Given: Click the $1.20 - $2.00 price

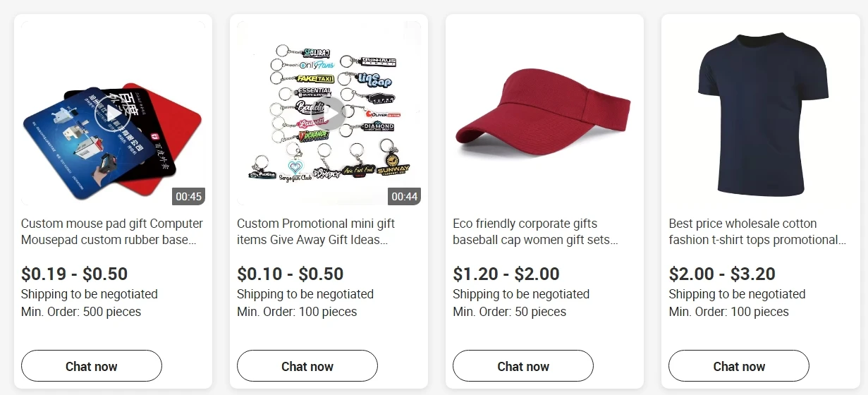Looking at the screenshot, I should tap(506, 274).
